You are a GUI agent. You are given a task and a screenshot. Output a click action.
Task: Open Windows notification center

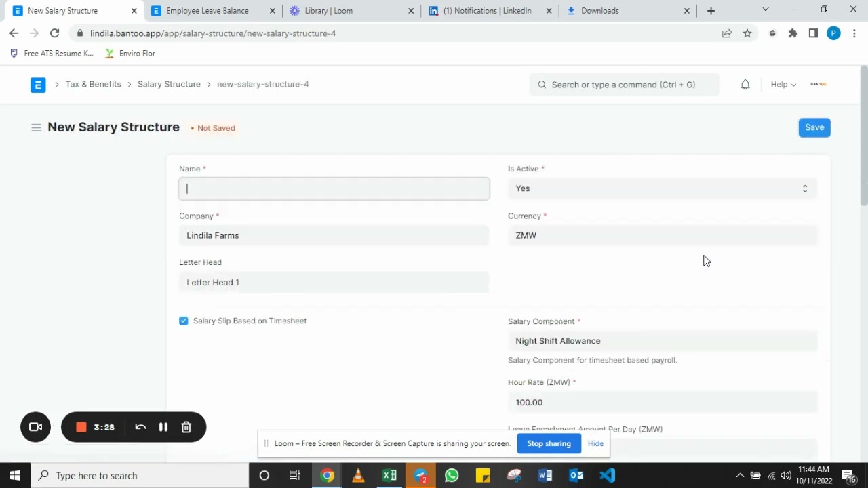click(x=848, y=476)
